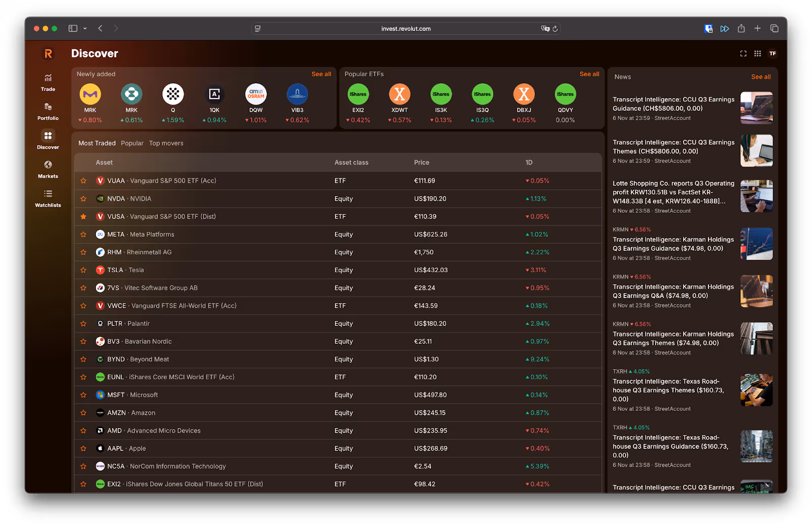Open new tab with plus icon
The height and width of the screenshot is (526, 812).
(757, 28)
